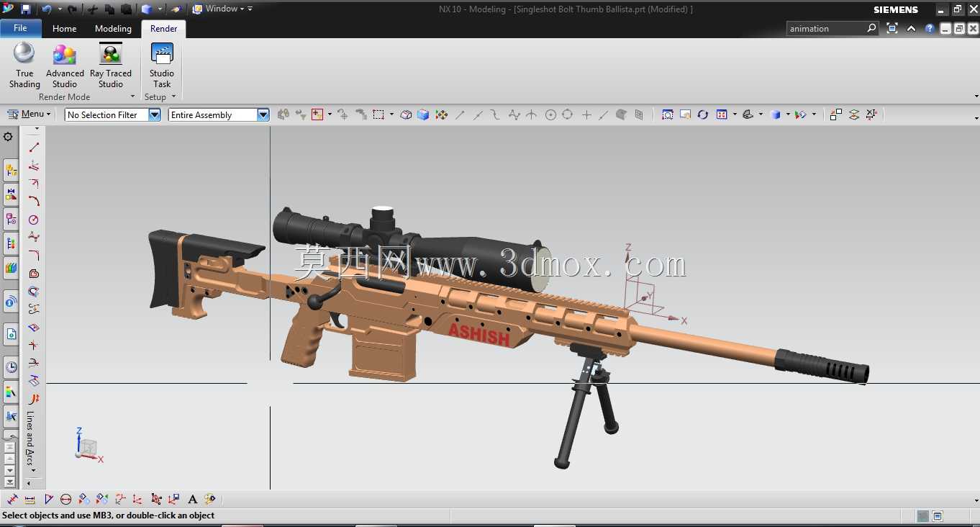Select the Render ribbon tab
Image resolution: width=980 pixels, height=527 pixels.
pos(163,29)
